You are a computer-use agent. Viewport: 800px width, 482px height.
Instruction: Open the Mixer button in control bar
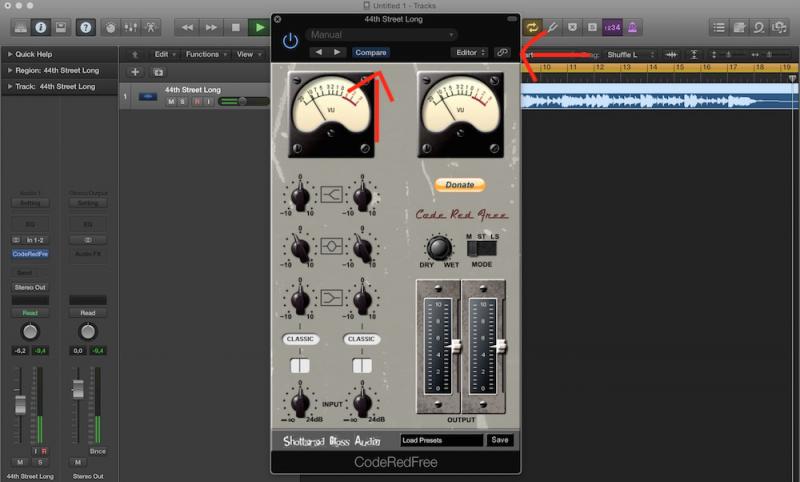point(131,27)
